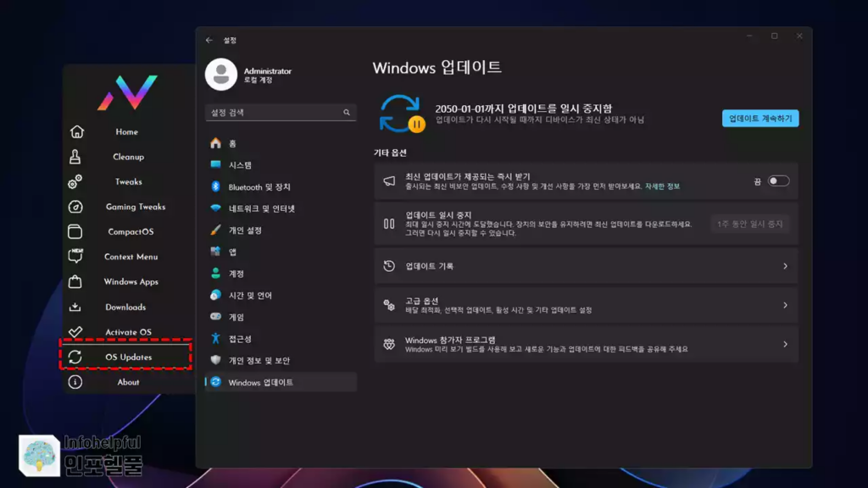Expand 고급 옵션 chevron
Image resolution: width=868 pixels, height=488 pixels.
785,305
